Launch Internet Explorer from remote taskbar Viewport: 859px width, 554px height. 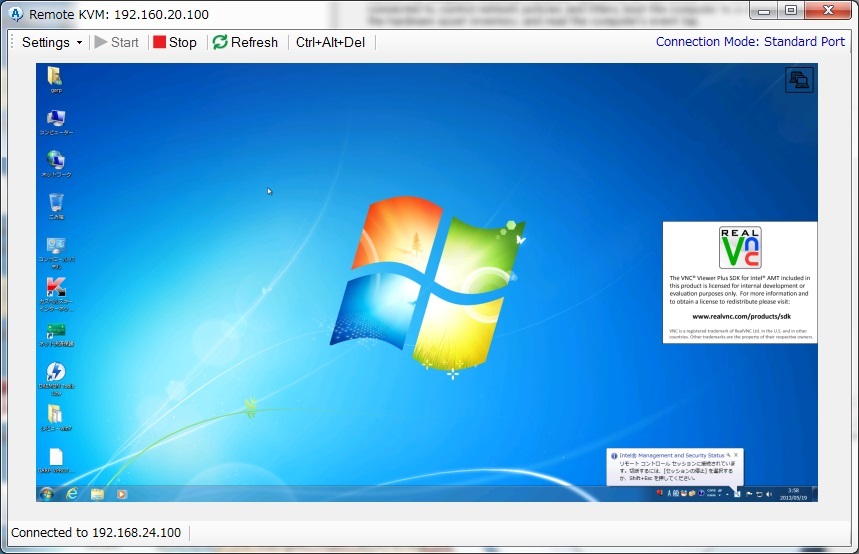tap(72, 494)
